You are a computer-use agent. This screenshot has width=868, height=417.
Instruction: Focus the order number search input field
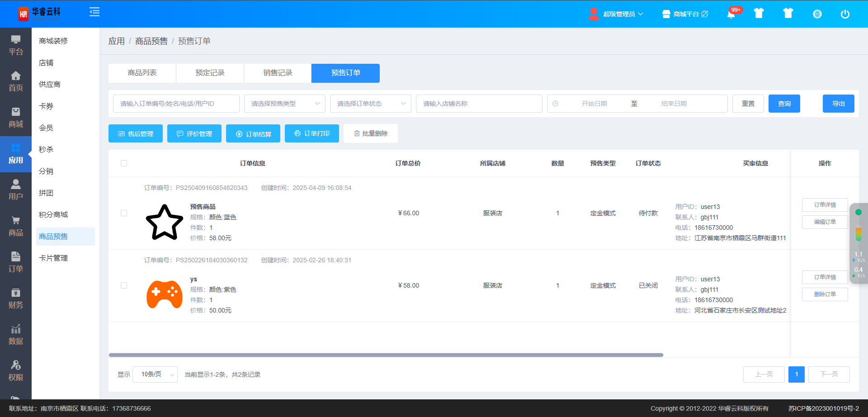[176, 104]
